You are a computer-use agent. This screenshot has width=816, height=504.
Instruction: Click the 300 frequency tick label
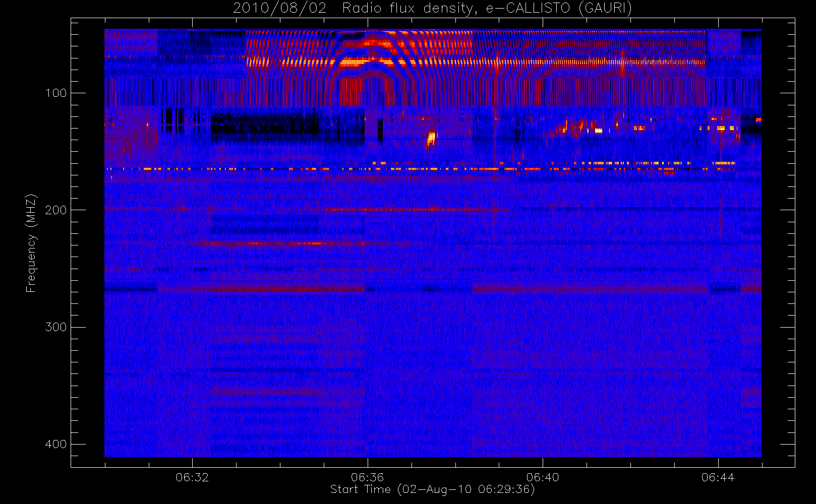pos(56,327)
